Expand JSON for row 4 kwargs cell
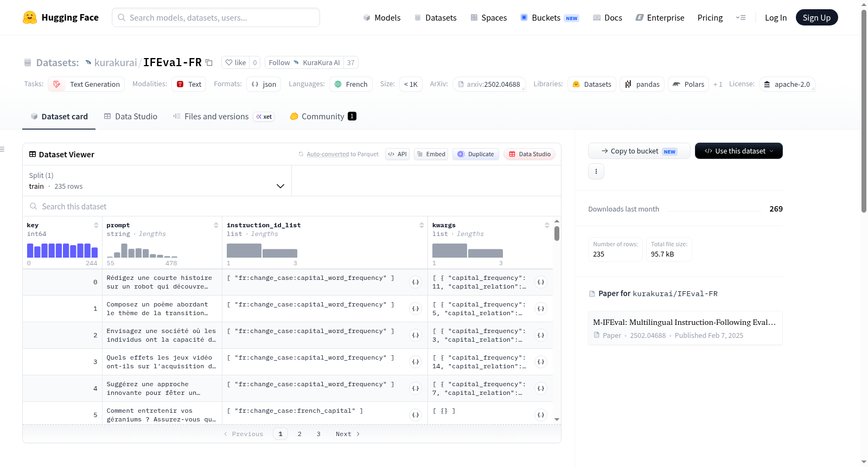868x467 pixels. point(541,388)
